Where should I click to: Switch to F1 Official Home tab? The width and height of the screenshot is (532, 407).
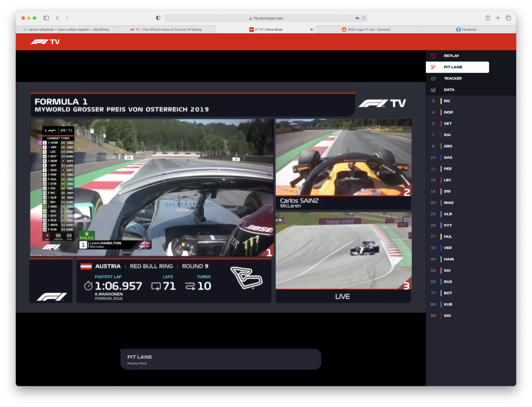[166, 30]
